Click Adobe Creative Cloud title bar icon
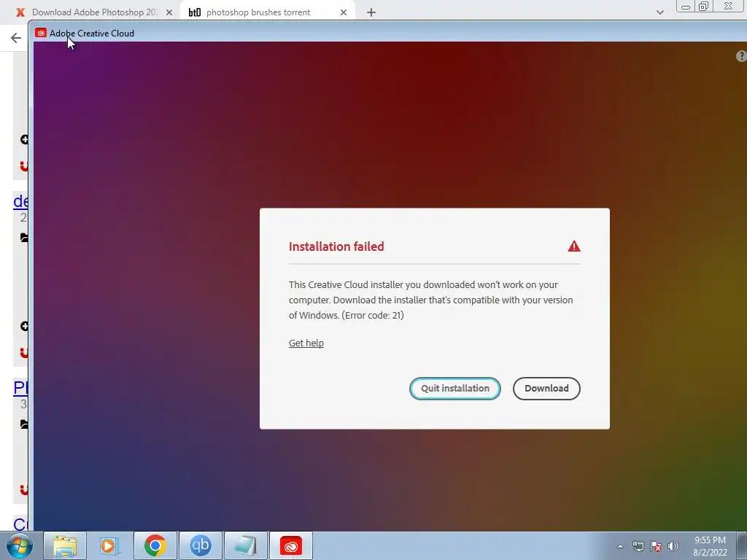 pos(41,33)
